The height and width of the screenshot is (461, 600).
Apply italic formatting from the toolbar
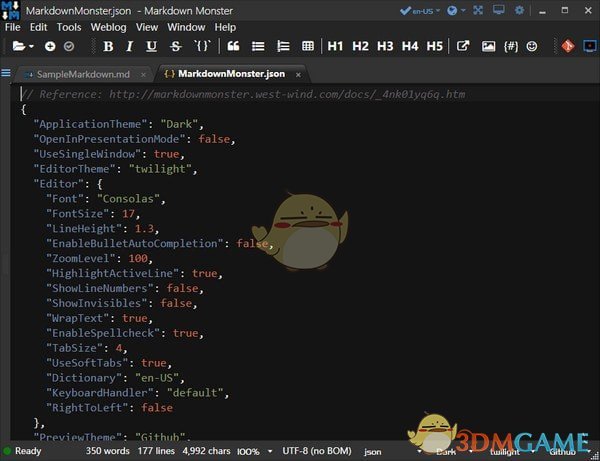coord(130,47)
